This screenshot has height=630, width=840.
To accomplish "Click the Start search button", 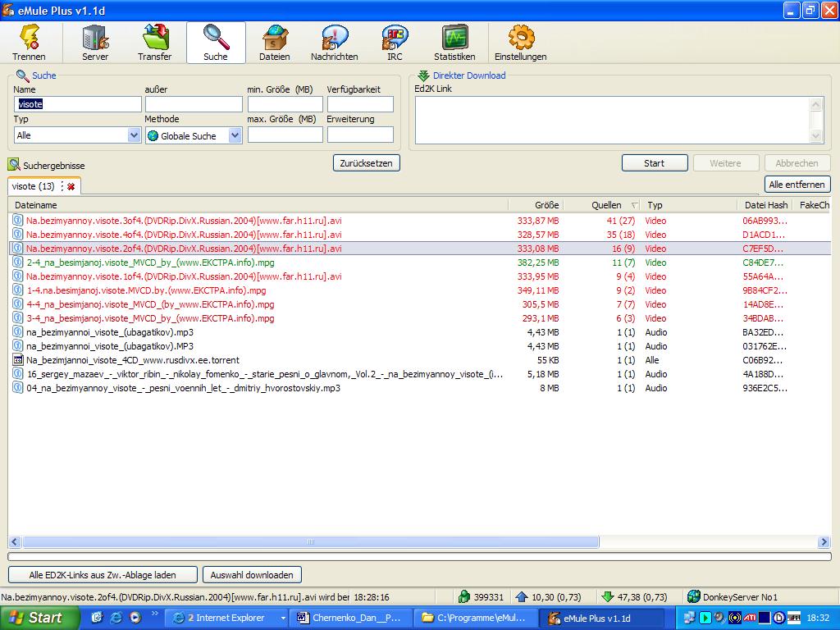I will (x=655, y=163).
